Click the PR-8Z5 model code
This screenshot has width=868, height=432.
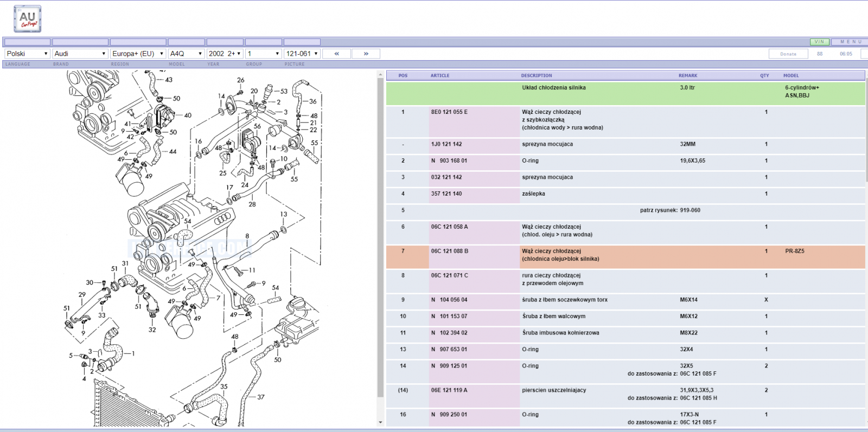(x=795, y=251)
